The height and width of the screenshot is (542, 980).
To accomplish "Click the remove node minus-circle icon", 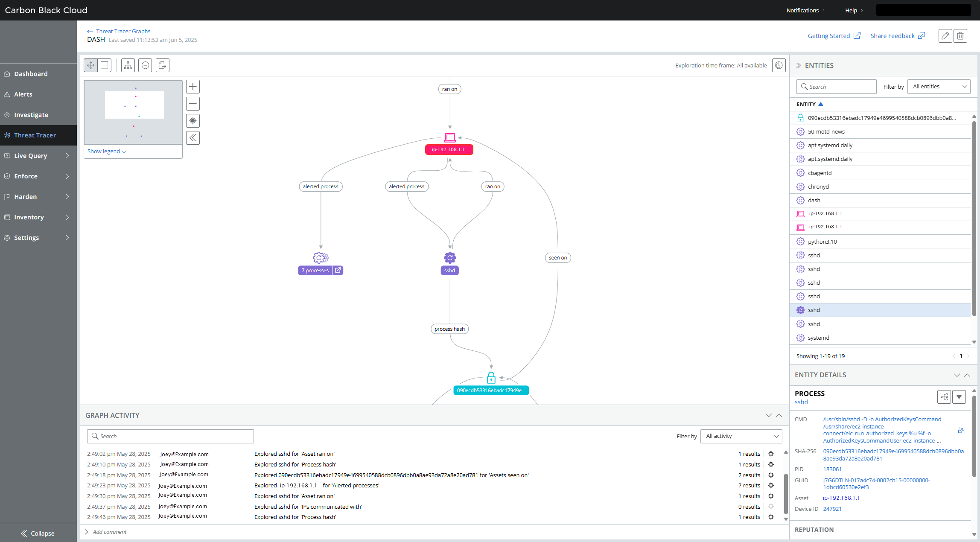I will pos(145,65).
